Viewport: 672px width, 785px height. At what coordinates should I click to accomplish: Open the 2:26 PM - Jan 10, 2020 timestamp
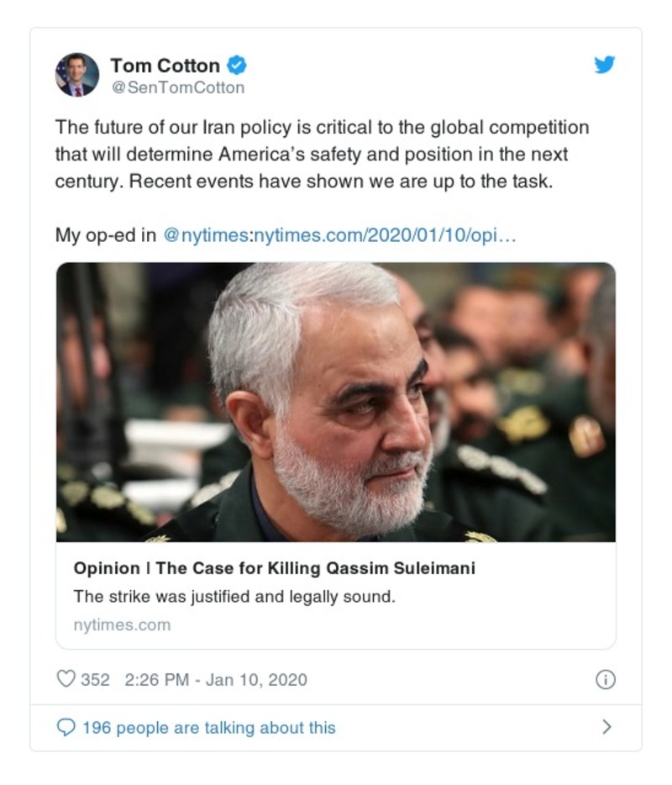tap(216, 679)
